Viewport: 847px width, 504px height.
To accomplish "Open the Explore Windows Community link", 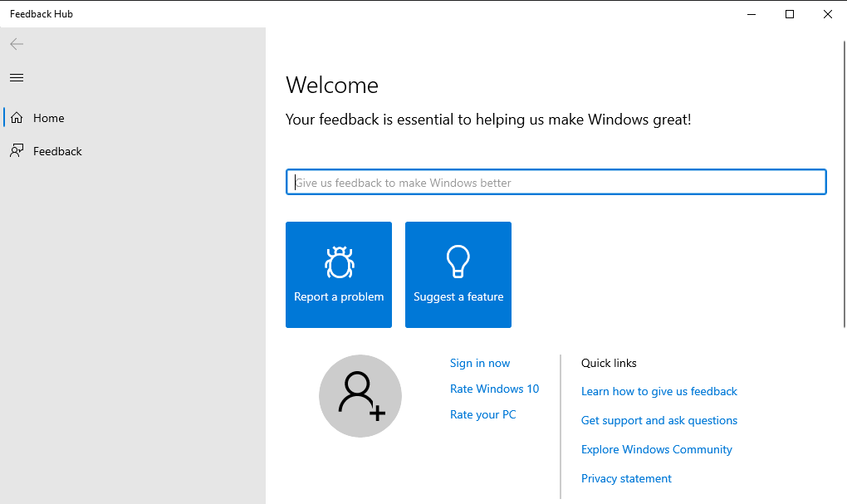I will pyautogui.click(x=656, y=449).
